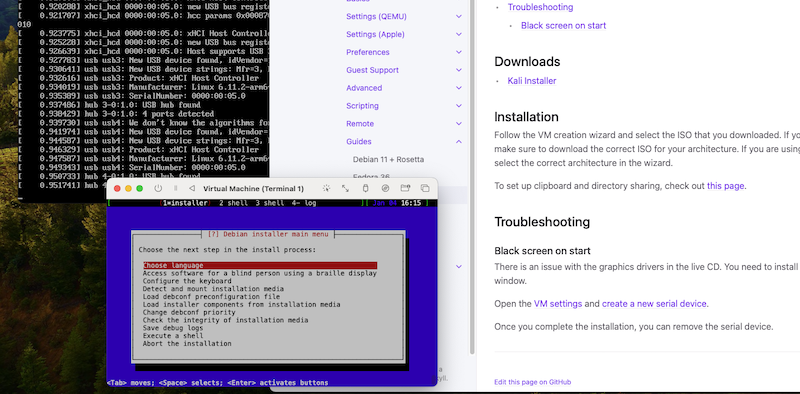Viewport: 800px width, 394px height.
Task: Open the USB devices icon
Action: tap(365, 188)
